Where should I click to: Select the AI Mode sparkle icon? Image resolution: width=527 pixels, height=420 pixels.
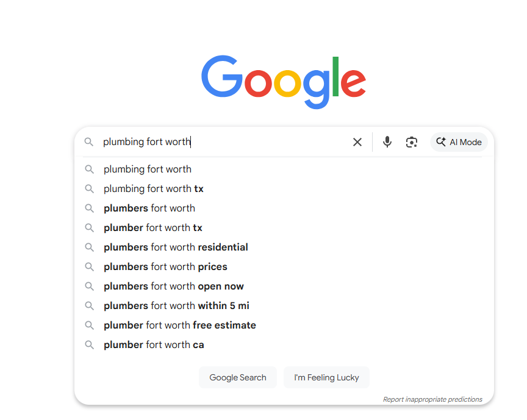[441, 141]
